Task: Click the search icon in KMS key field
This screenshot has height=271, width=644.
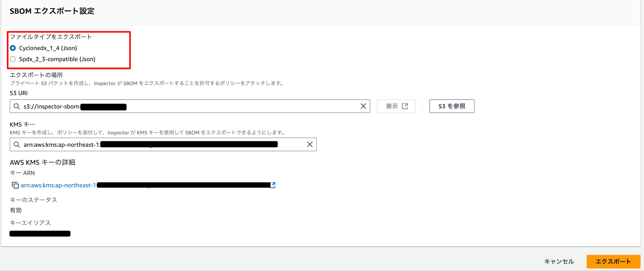Action: tap(17, 145)
